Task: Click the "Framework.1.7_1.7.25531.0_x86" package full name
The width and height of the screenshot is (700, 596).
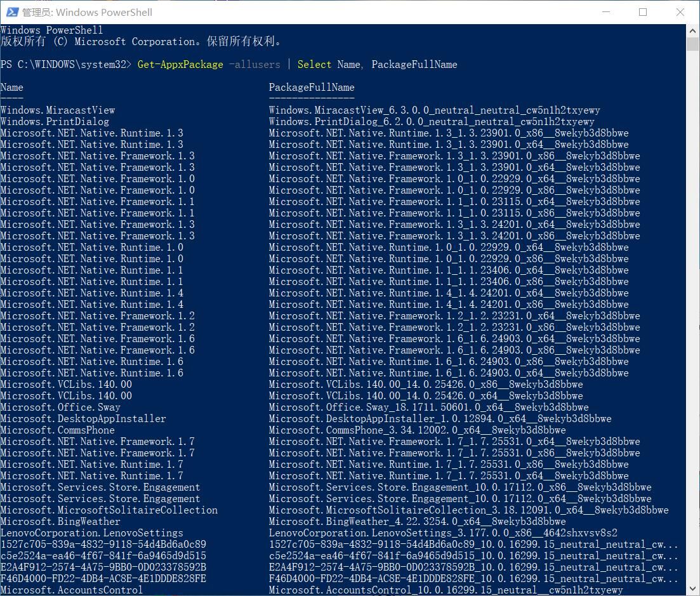Action: click(x=454, y=453)
